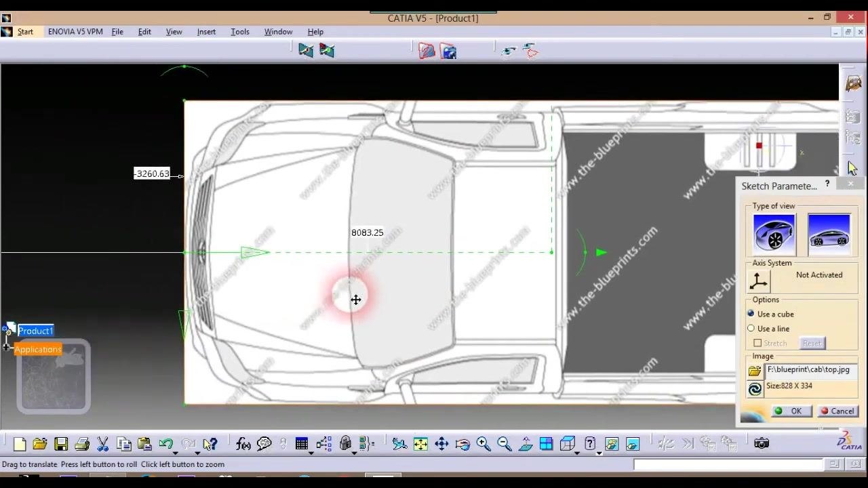Toggle the Stretch checkbox
This screenshot has height=488, width=868.
coord(757,343)
